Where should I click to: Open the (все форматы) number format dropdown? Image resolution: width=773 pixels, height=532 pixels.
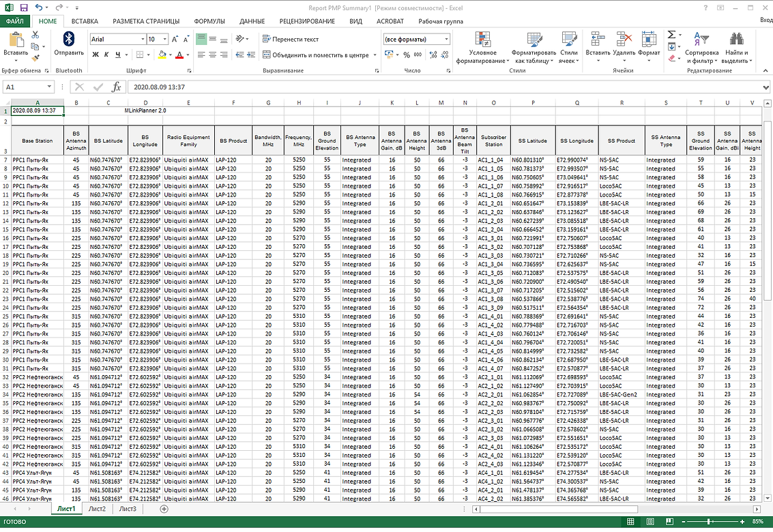tap(446, 39)
